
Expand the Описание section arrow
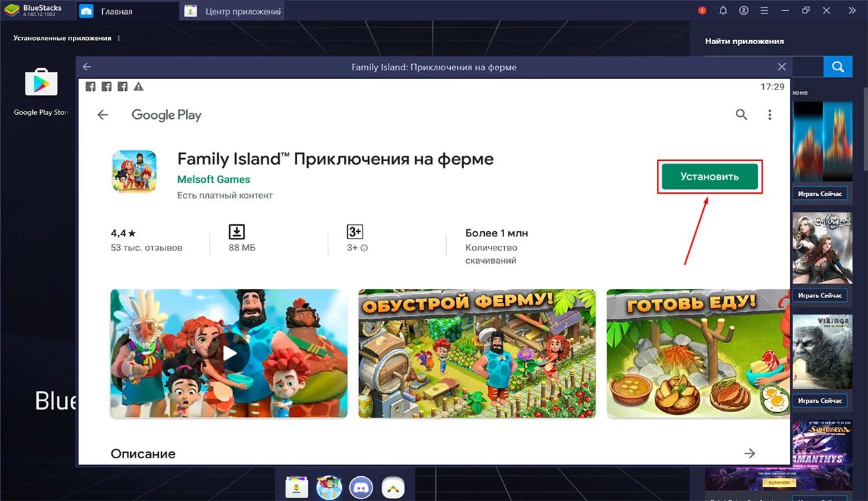(x=749, y=454)
